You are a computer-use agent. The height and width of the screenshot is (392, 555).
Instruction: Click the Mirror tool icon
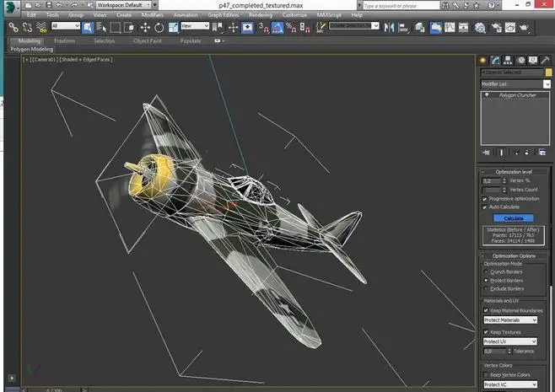(389, 27)
